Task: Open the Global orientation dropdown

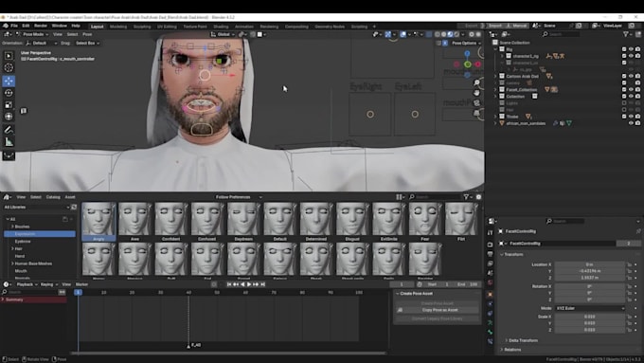Action: click(223, 34)
